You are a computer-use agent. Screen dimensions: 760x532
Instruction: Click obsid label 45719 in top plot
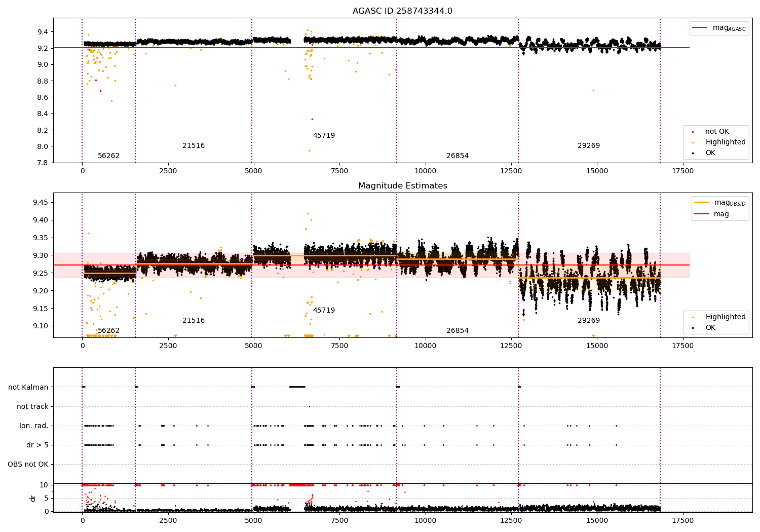pos(324,136)
